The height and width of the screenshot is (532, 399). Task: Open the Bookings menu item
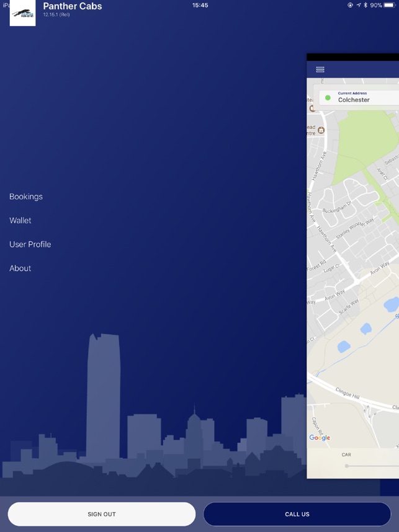coord(26,197)
